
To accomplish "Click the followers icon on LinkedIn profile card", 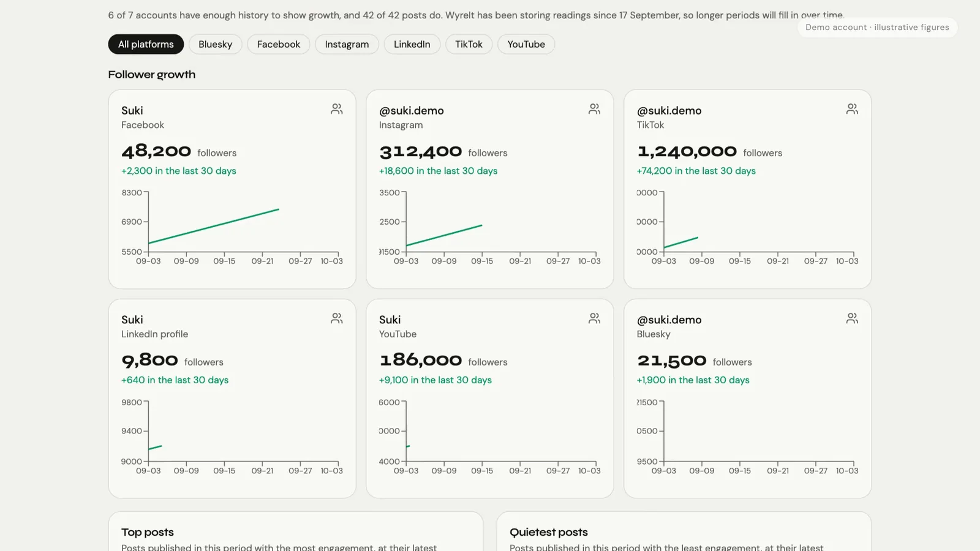I will point(337,318).
